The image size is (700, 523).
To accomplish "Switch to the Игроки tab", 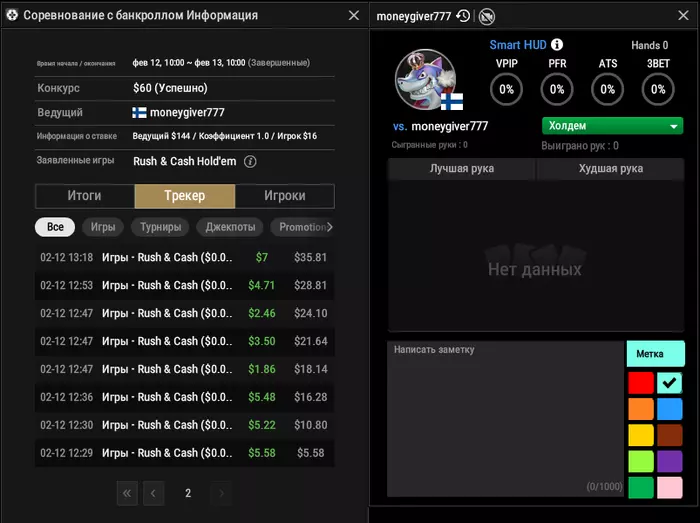I will (284, 196).
